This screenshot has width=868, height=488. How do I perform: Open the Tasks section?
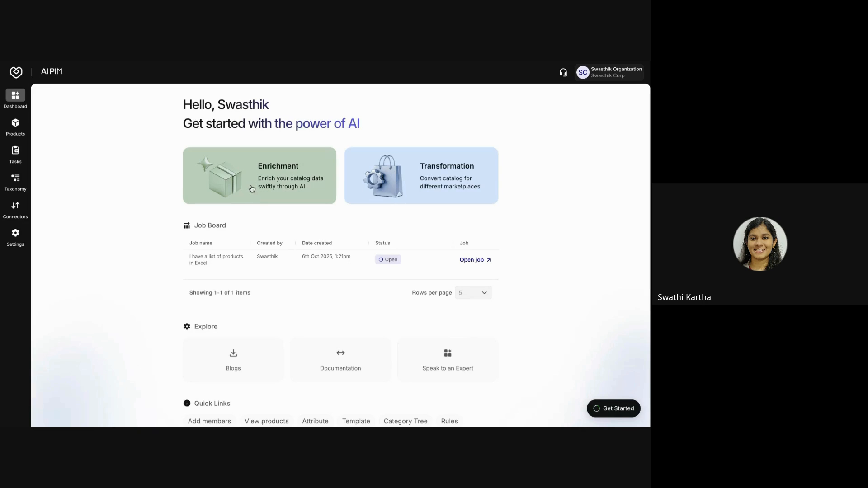click(x=15, y=155)
